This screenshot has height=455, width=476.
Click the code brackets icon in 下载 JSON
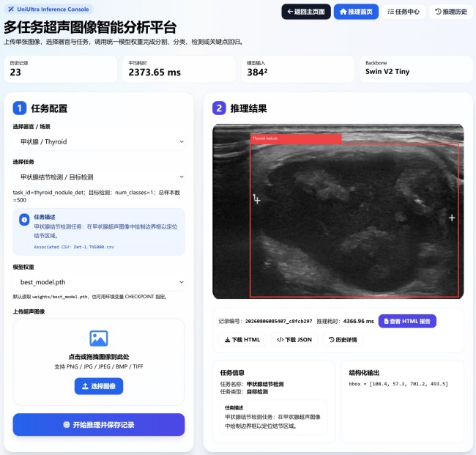pyautogui.click(x=280, y=339)
